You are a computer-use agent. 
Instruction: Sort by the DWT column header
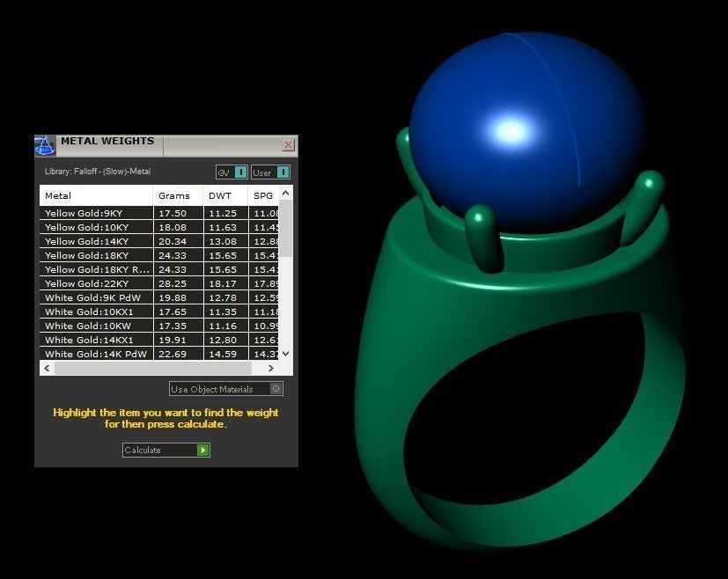(x=225, y=195)
